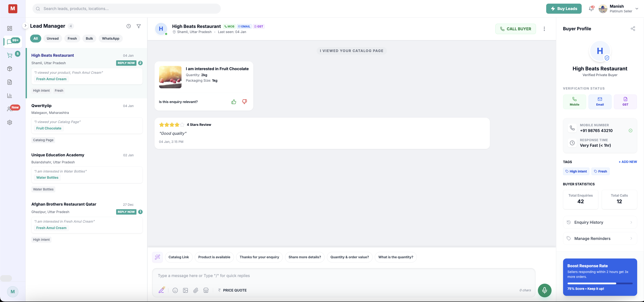Click the thumbs down not relevant icon
Viewport: 644px width, 302px height.
(x=244, y=102)
